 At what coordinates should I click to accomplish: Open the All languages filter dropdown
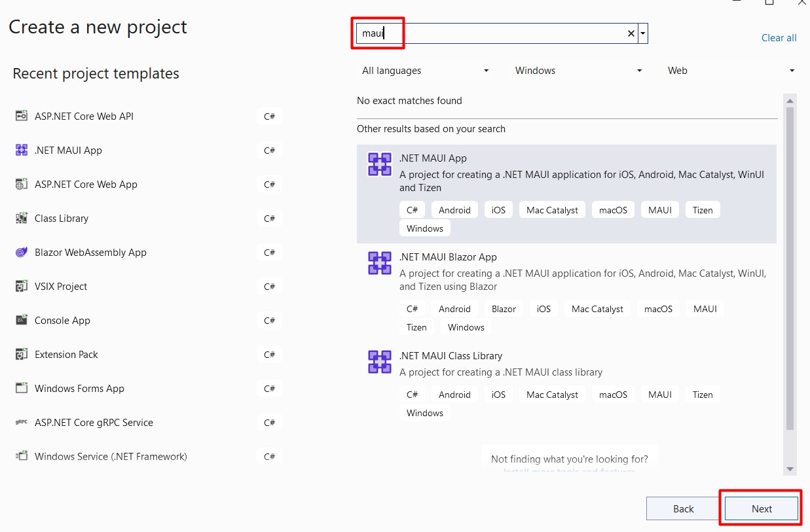425,71
